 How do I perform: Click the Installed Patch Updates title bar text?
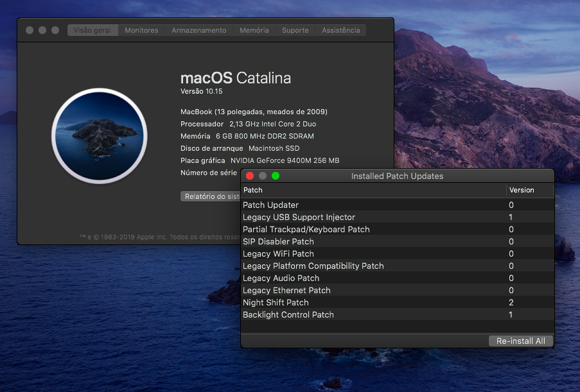pos(398,176)
